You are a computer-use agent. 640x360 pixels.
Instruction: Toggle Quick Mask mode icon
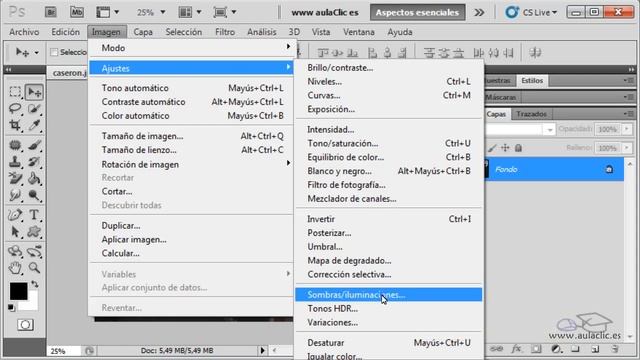25,325
